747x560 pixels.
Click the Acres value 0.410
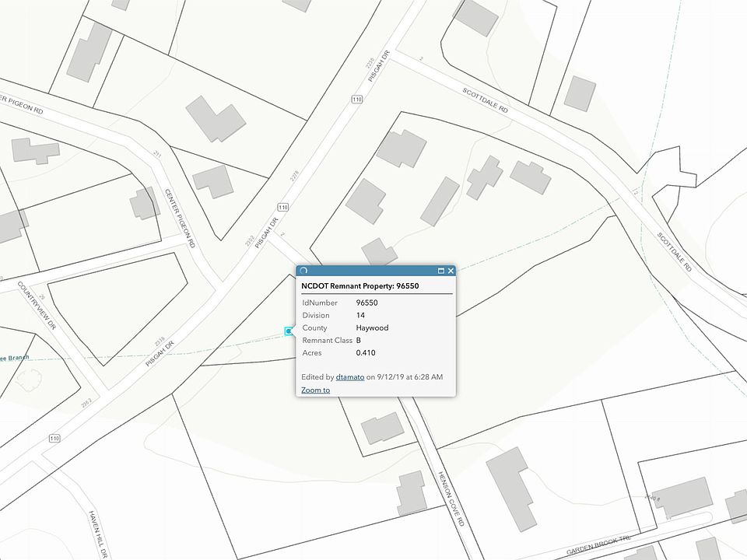pos(366,353)
